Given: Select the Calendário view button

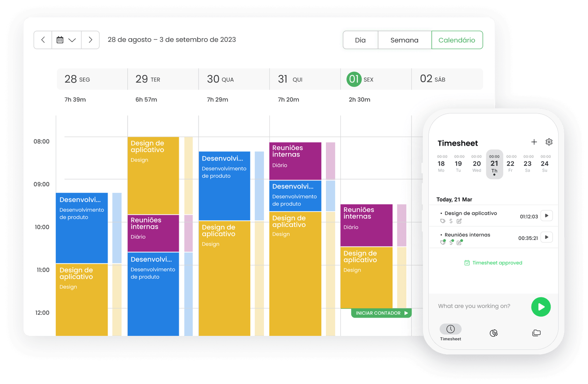Looking at the screenshot, I should tap(457, 40).
